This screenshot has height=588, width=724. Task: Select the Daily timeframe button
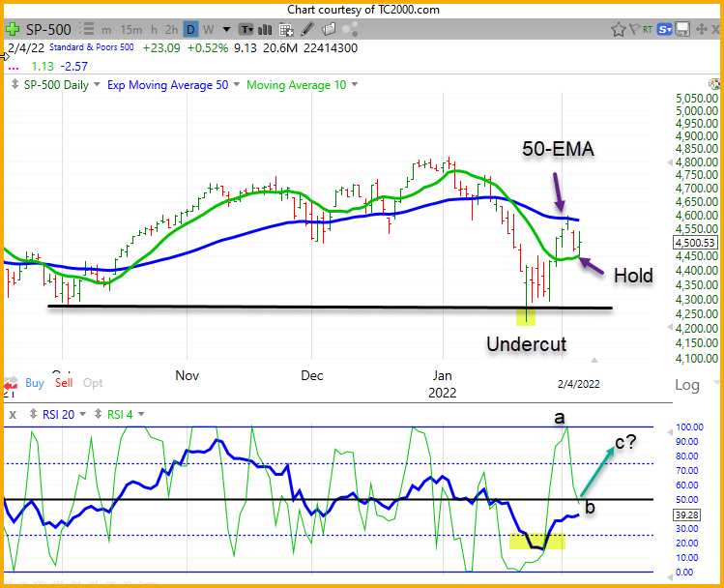coord(190,30)
